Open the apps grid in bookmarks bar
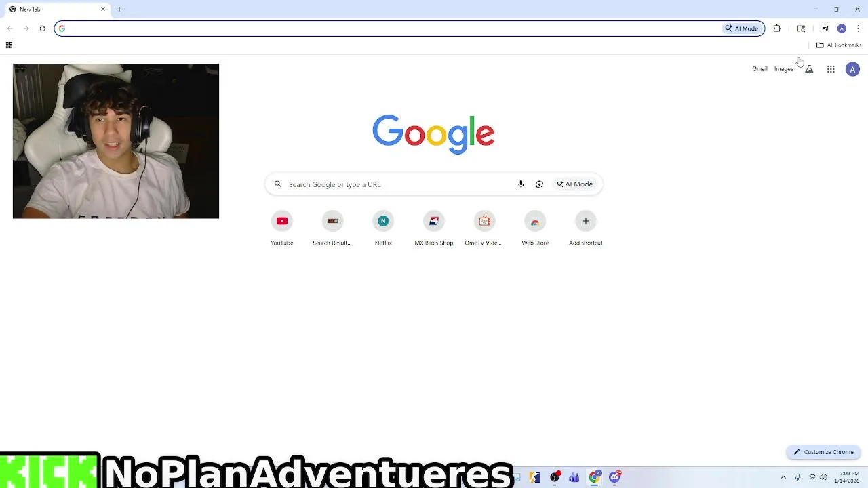This screenshot has width=868, height=488. (9, 45)
